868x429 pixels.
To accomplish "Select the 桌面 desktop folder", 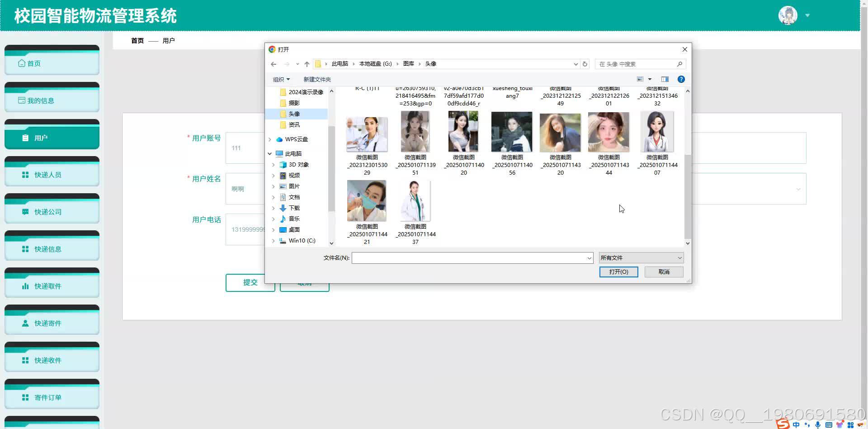I will (290, 230).
